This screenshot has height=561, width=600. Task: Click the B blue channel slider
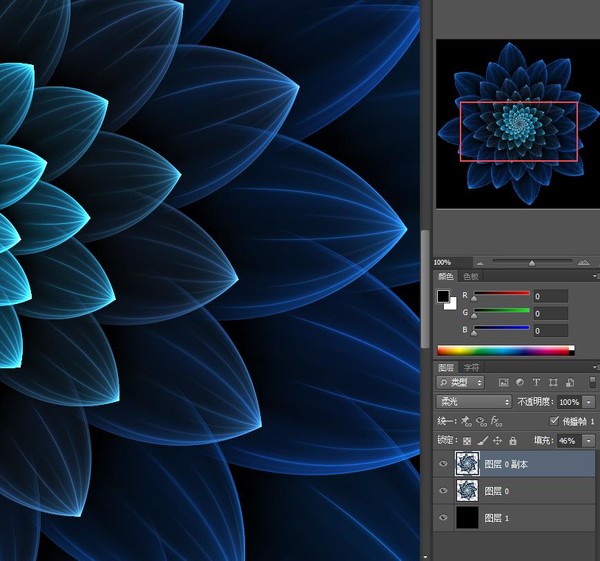pyautogui.click(x=502, y=330)
